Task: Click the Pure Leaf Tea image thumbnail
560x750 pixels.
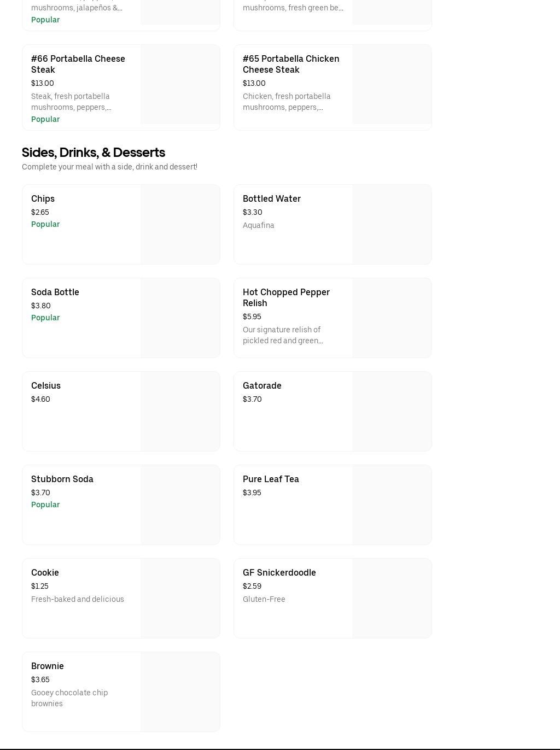Action: tap(392, 505)
